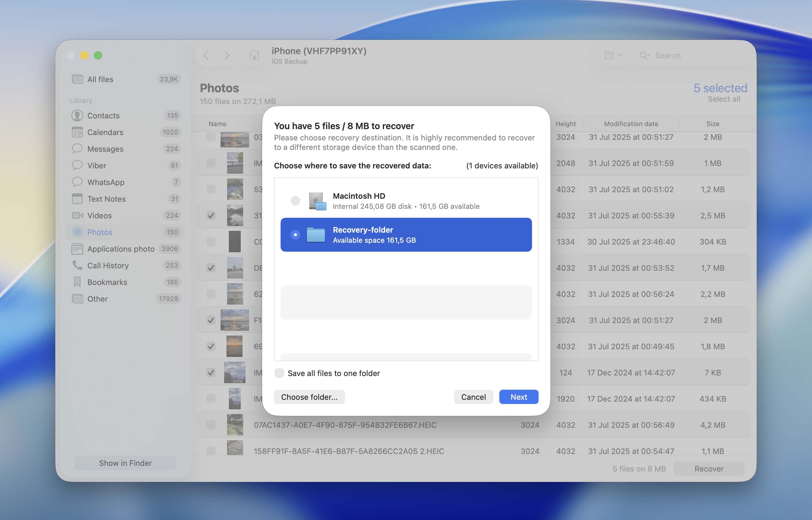Cancel the recovery dialog
This screenshot has height=520, width=812.
(x=473, y=397)
